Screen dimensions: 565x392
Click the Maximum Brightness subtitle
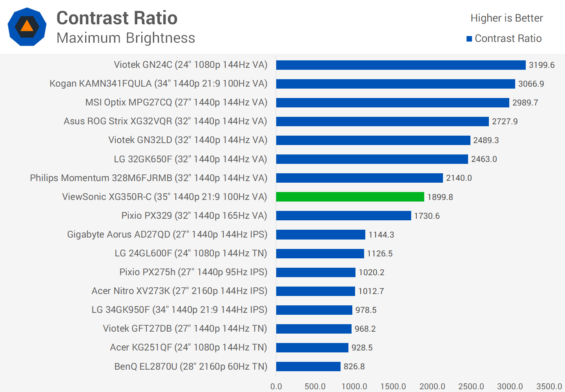click(126, 38)
